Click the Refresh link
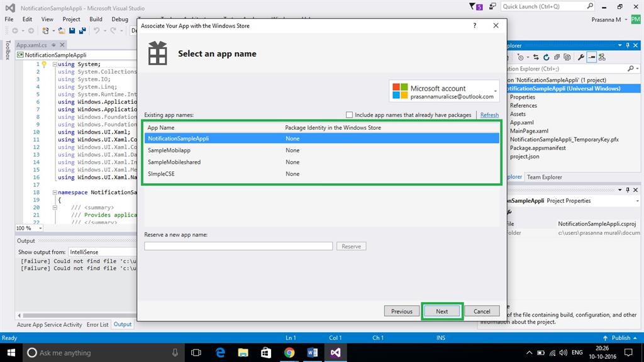 pyautogui.click(x=489, y=115)
